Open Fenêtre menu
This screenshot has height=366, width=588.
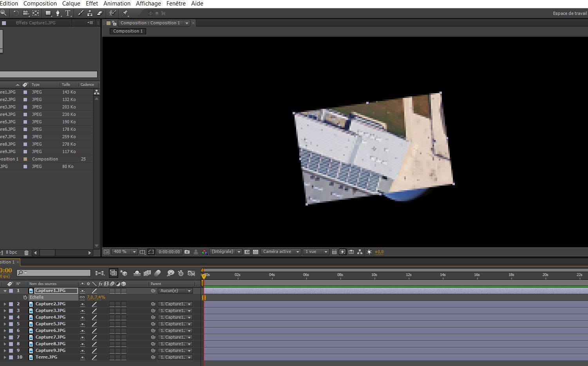coord(176,4)
